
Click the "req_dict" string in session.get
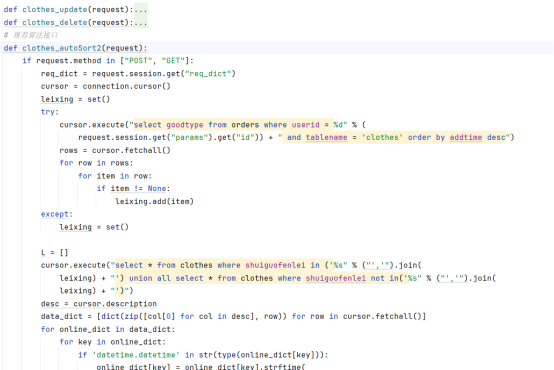click(208, 74)
